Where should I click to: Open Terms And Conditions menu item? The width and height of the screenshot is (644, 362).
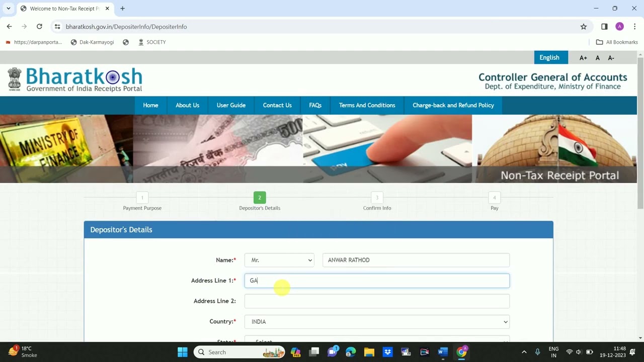pyautogui.click(x=367, y=105)
